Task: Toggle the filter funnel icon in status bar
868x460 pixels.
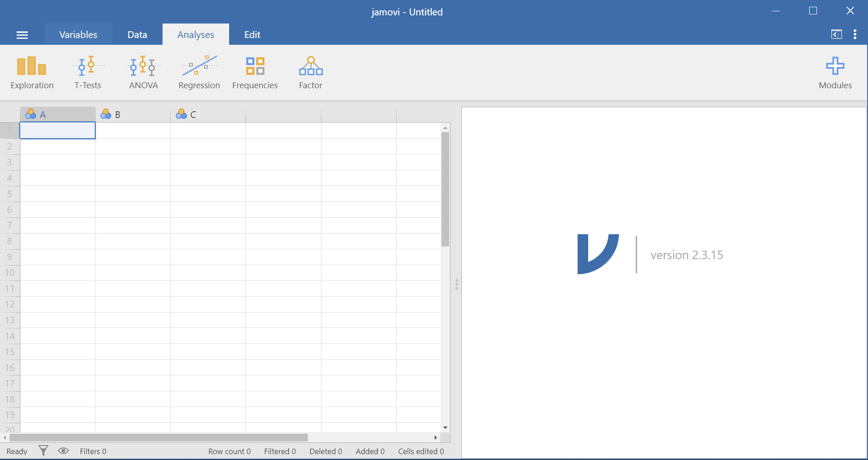Action: pyautogui.click(x=43, y=451)
